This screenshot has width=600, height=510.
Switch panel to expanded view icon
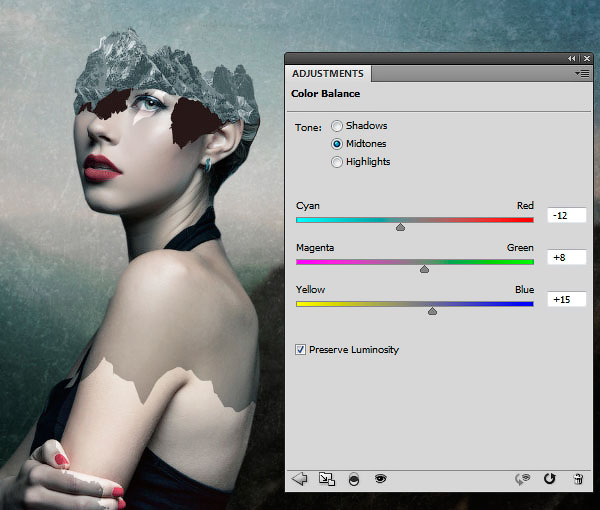(x=327, y=479)
